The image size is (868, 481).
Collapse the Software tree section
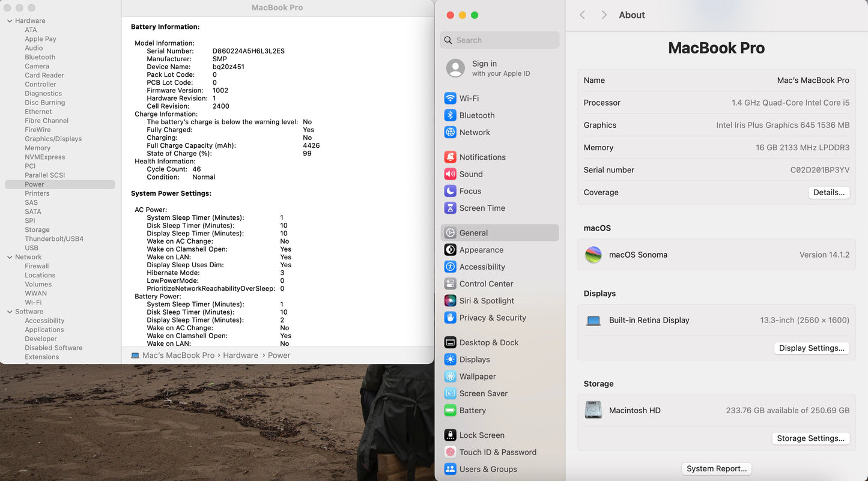click(x=10, y=312)
